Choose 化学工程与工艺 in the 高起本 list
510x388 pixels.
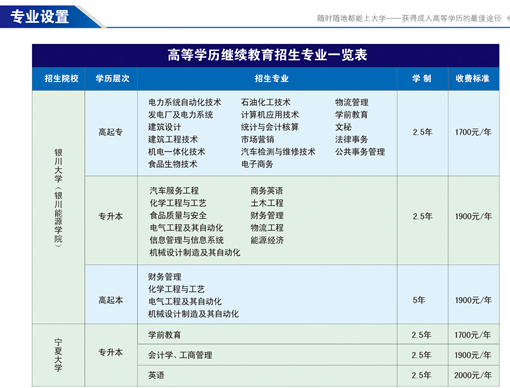(x=177, y=289)
